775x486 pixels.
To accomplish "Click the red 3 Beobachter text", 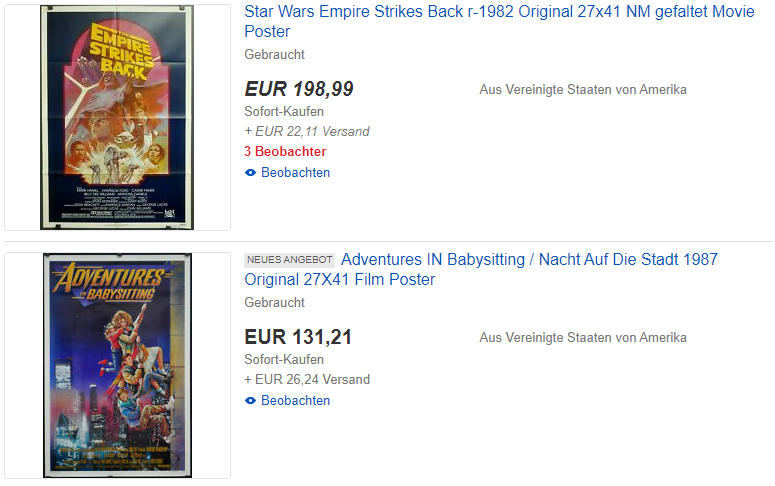I will click(285, 151).
